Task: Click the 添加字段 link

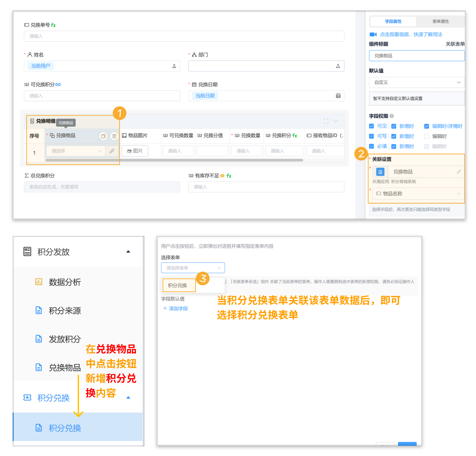Action: pyautogui.click(x=175, y=308)
